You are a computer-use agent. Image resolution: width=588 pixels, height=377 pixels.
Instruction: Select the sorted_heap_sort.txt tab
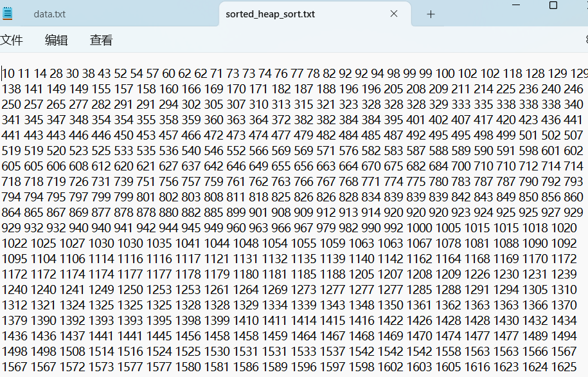(x=270, y=14)
